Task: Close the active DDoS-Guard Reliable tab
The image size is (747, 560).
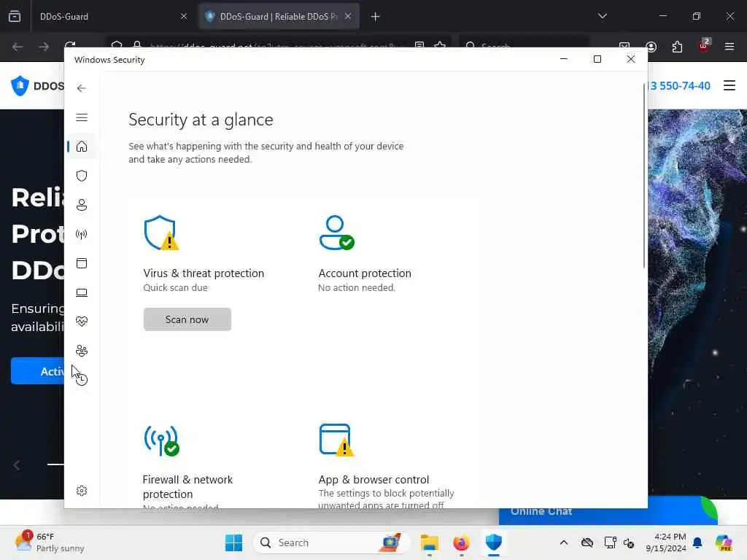Action: point(348,16)
